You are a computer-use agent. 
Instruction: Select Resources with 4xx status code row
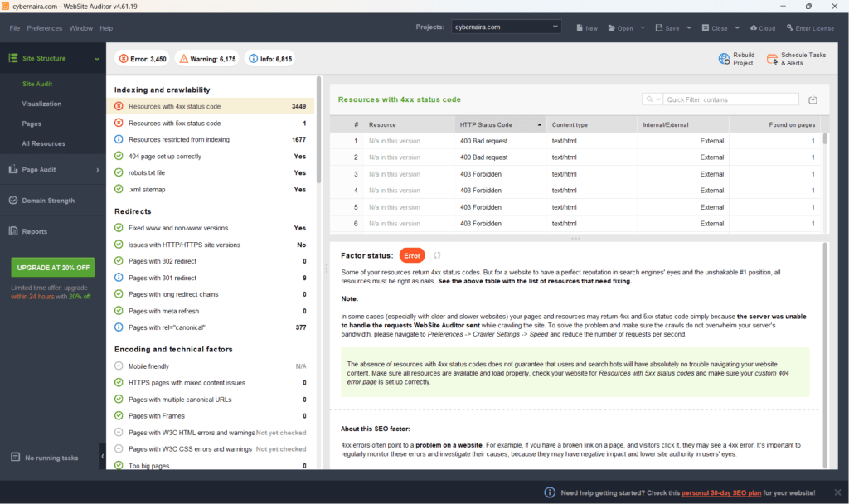(x=211, y=106)
